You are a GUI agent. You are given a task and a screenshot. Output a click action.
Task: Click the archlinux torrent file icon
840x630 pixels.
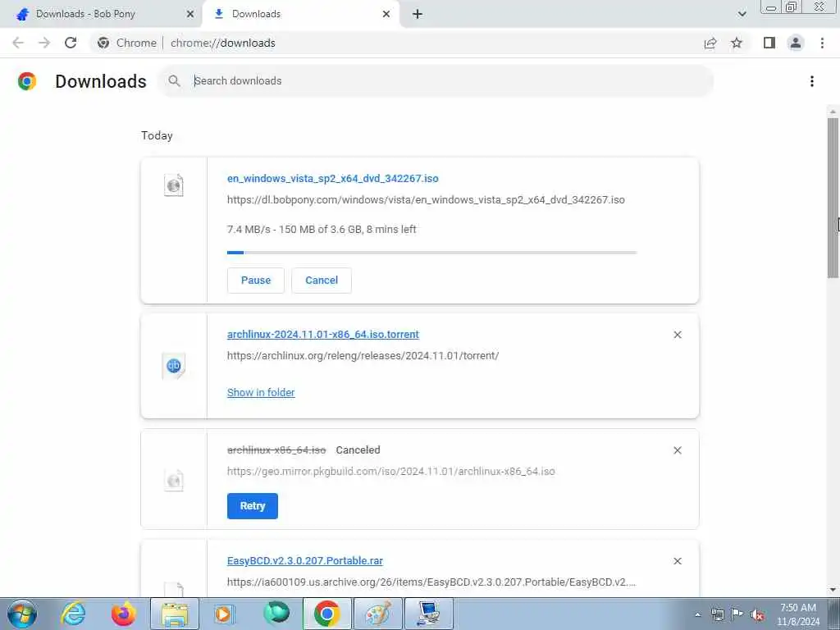point(174,366)
